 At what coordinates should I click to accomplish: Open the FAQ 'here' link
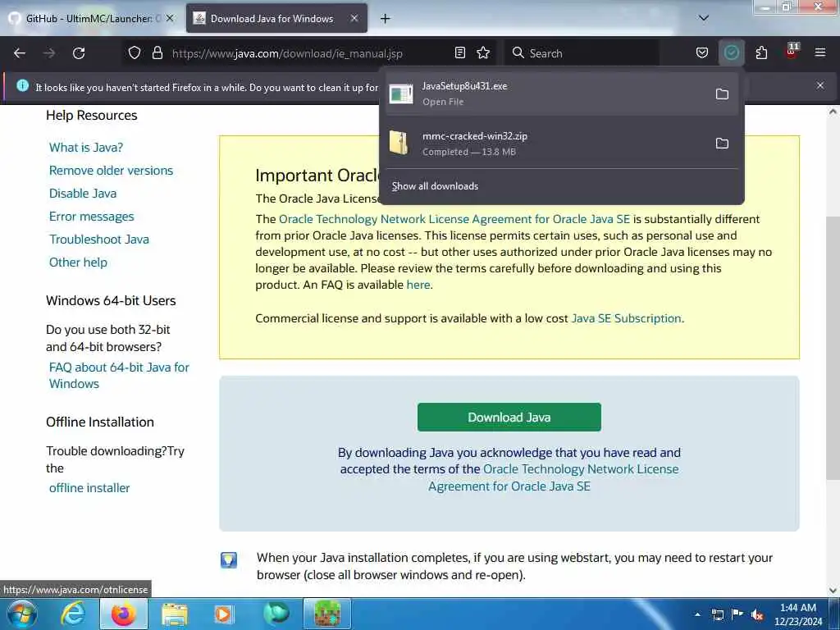click(418, 285)
